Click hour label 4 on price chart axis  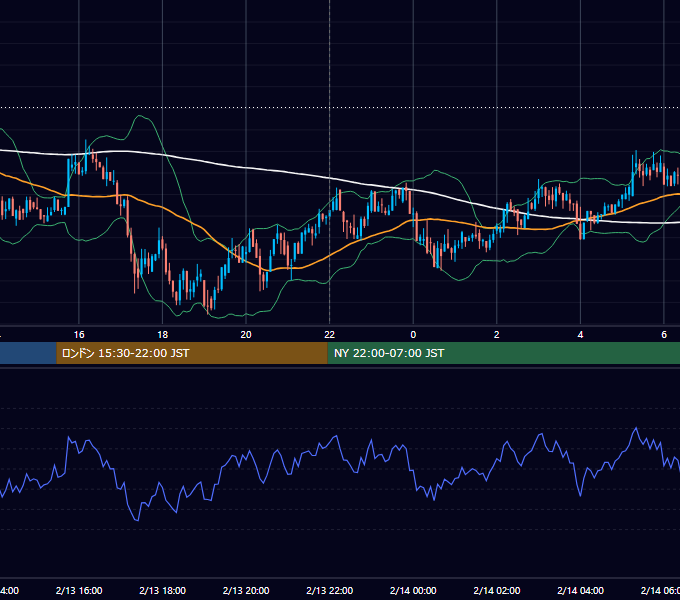[x=580, y=335]
